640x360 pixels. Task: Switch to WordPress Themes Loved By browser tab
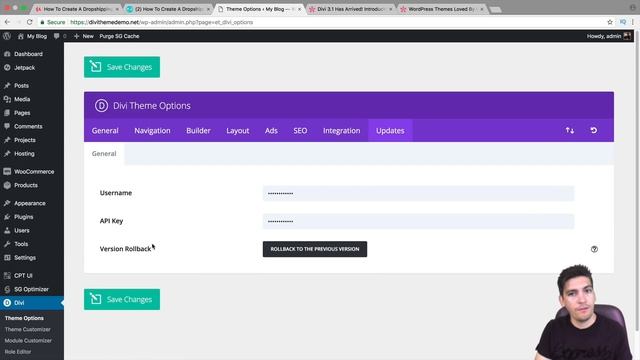point(442,9)
